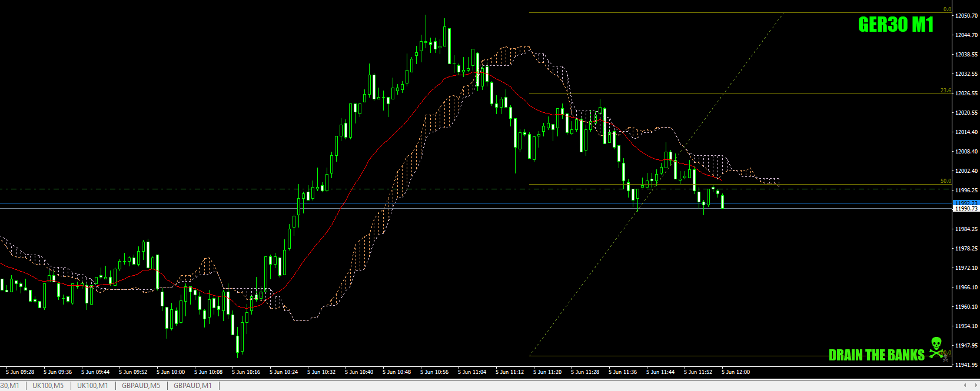Click the 11996.25 price axis label
Image resolution: width=980 pixels, height=391 pixels.
click(966, 191)
